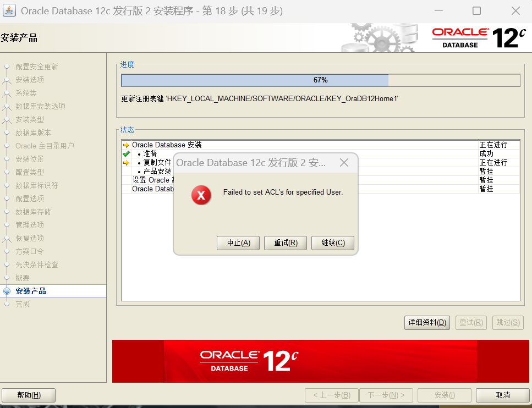This screenshot has height=408, width=532.
Task: Cancel installation with 取消 button
Action: (x=502, y=395)
